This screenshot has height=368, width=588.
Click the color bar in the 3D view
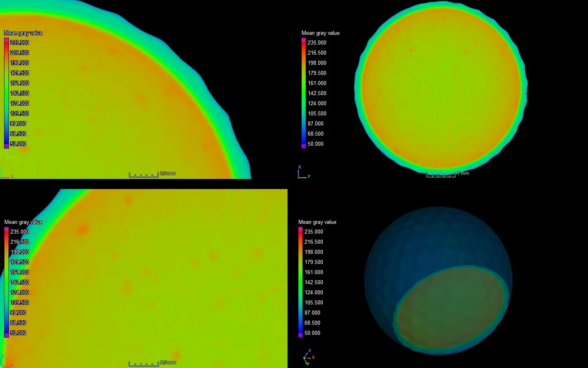[x=300, y=282]
